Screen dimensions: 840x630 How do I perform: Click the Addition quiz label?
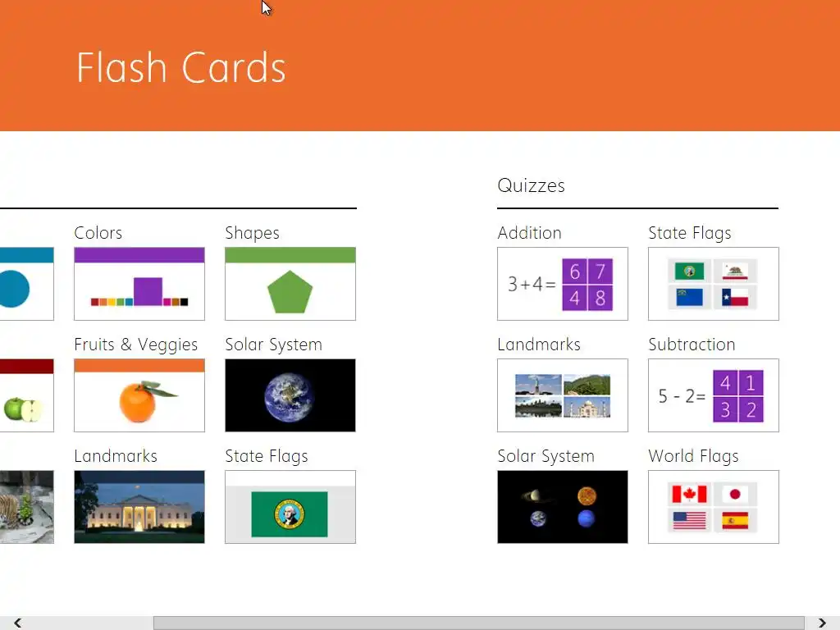pyautogui.click(x=529, y=233)
